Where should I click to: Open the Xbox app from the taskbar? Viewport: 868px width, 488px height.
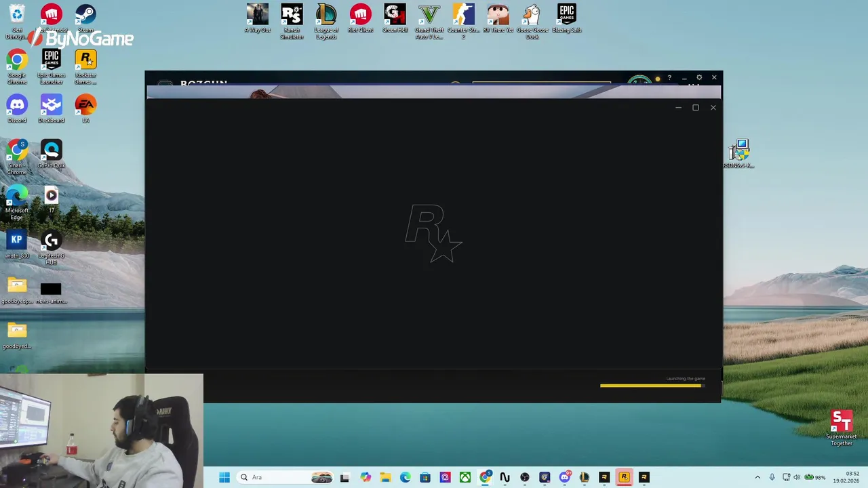pyautogui.click(x=465, y=477)
